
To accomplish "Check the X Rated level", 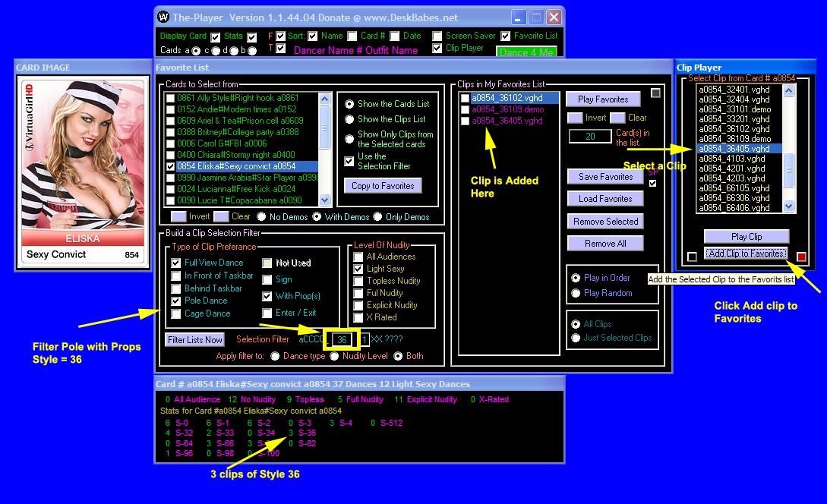I will (x=358, y=317).
